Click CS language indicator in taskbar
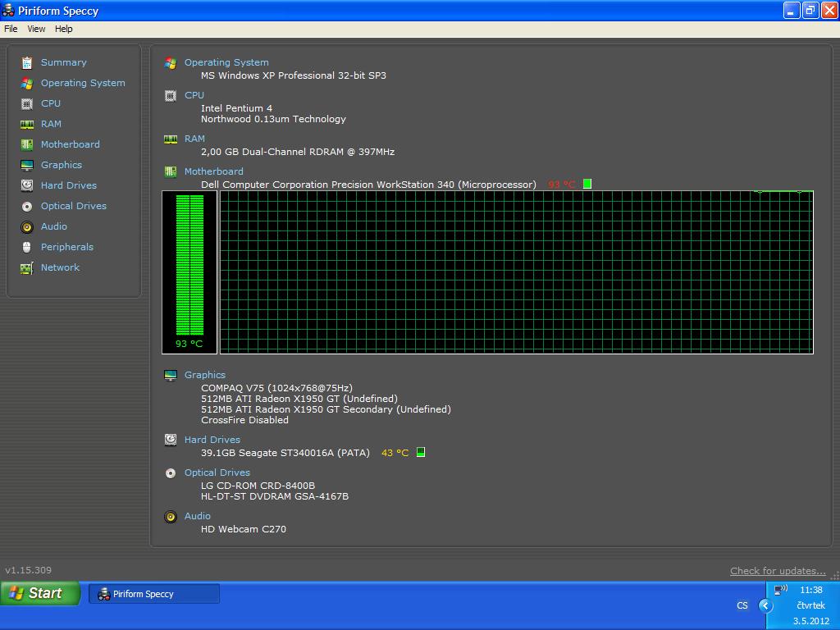Screen dimensions: 840x630 [742, 606]
